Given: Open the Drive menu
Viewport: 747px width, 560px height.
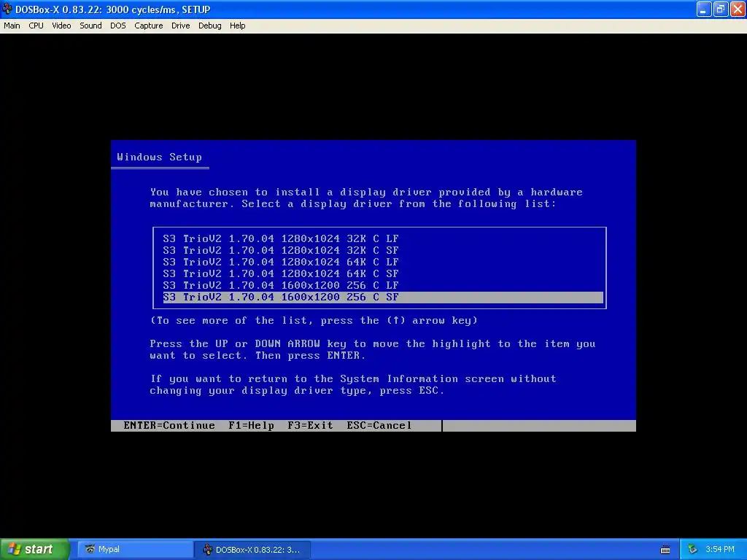Looking at the screenshot, I should pos(181,26).
